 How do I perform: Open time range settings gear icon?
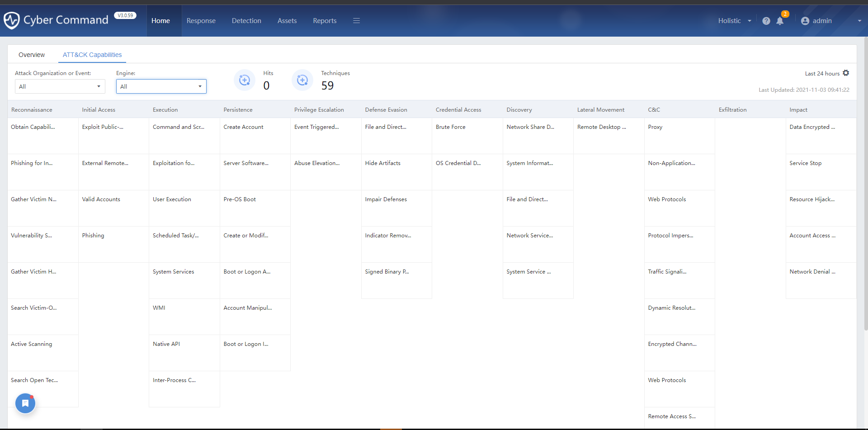click(x=846, y=73)
